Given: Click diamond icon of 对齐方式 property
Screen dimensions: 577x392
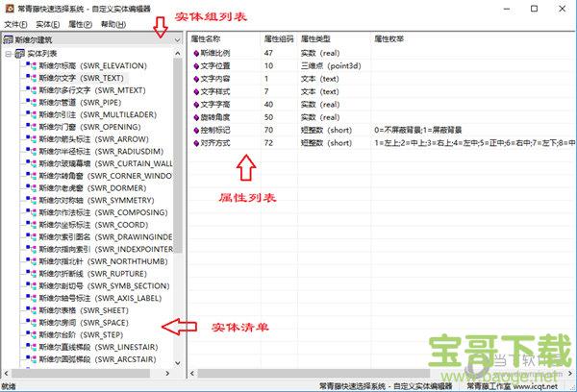Looking at the screenshot, I should point(196,143).
